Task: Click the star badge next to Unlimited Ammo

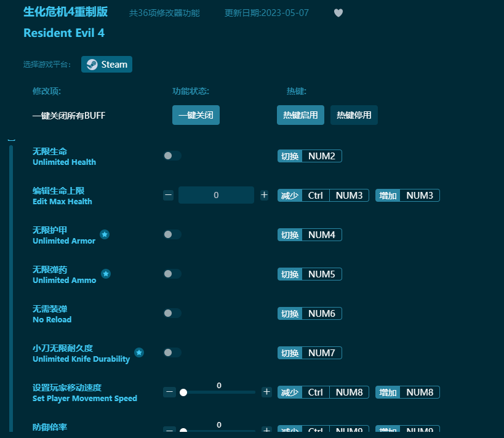Action: point(106,274)
